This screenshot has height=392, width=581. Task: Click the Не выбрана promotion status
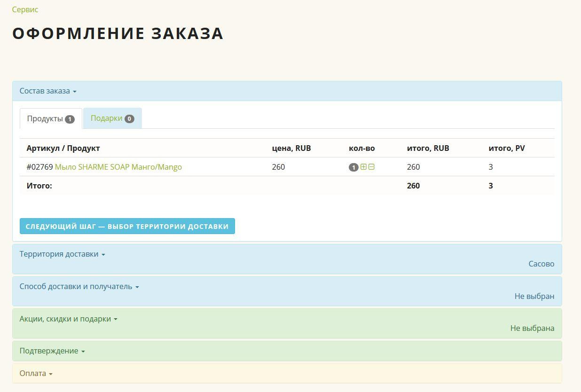(x=532, y=328)
